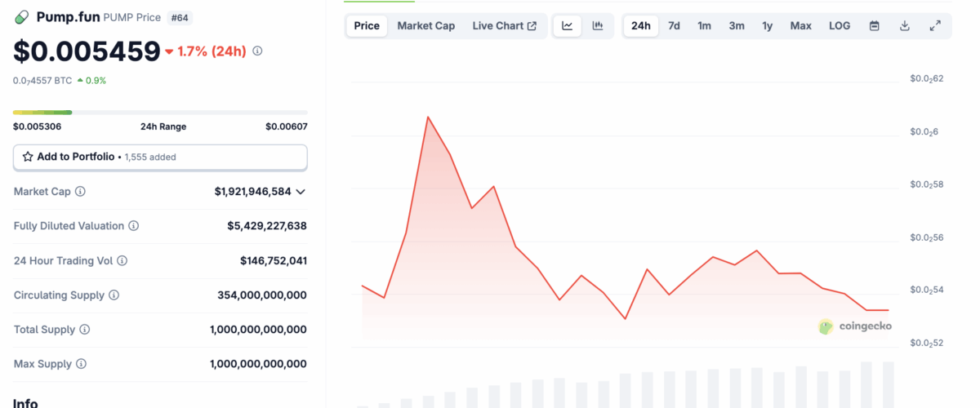Select the 7d time range
This screenshot has height=408, width=980.
pos(674,26)
